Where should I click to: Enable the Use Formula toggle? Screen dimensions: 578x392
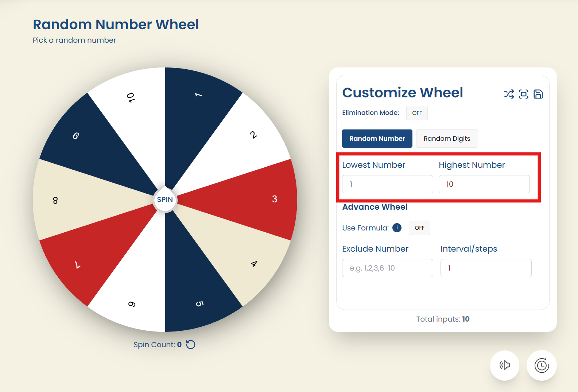419,228
